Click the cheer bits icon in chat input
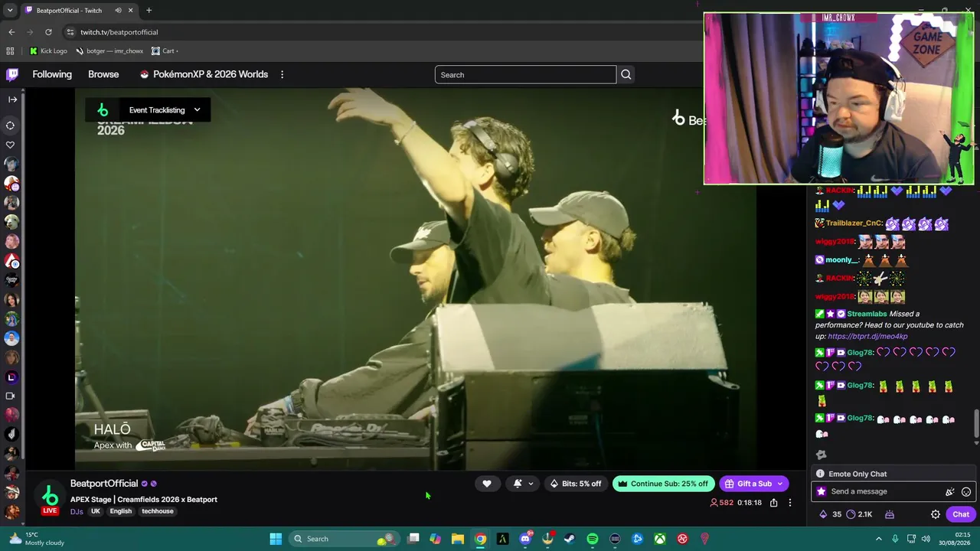The image size is (980, 551). point(950,492)
